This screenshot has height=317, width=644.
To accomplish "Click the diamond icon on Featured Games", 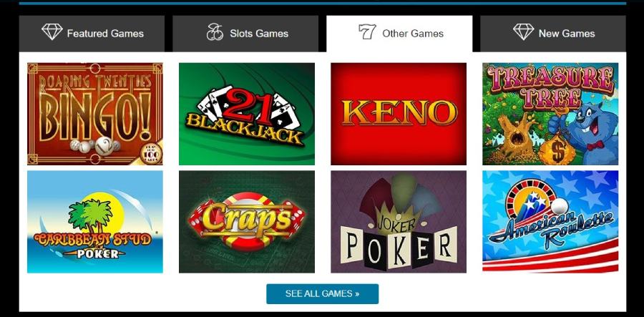I will [52, 31].
